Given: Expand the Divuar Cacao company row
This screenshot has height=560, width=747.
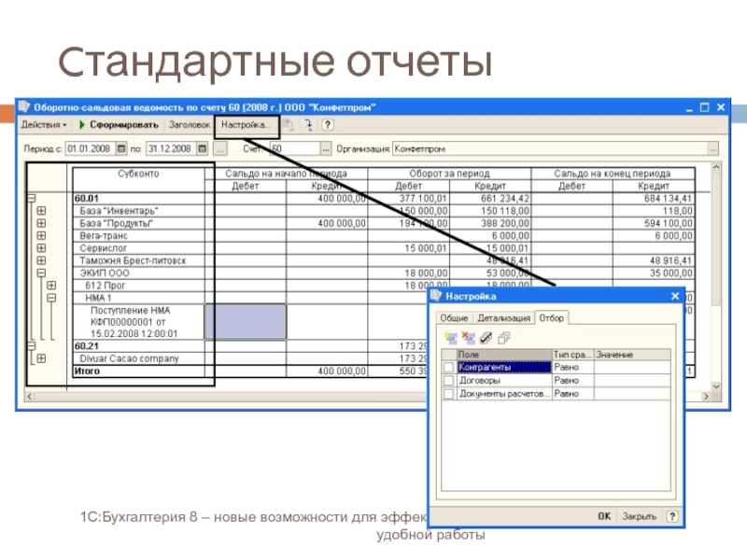Looking at the screenshot, I should 41,358.
